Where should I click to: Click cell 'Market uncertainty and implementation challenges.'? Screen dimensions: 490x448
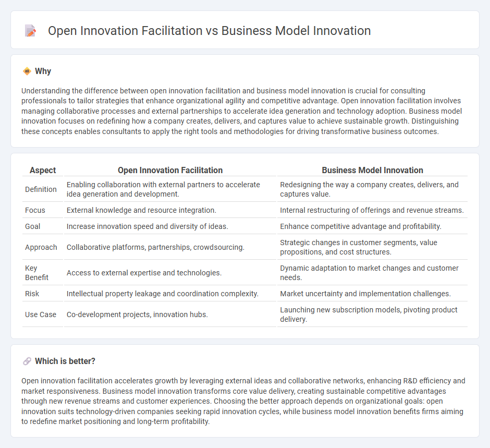pos(372,294)
